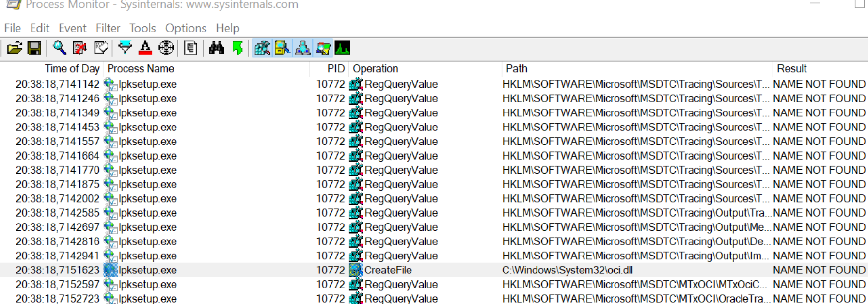The height and width of the screenshot is (304, 868).
Task: Open the Edit menu
Action: click(40, 28)
